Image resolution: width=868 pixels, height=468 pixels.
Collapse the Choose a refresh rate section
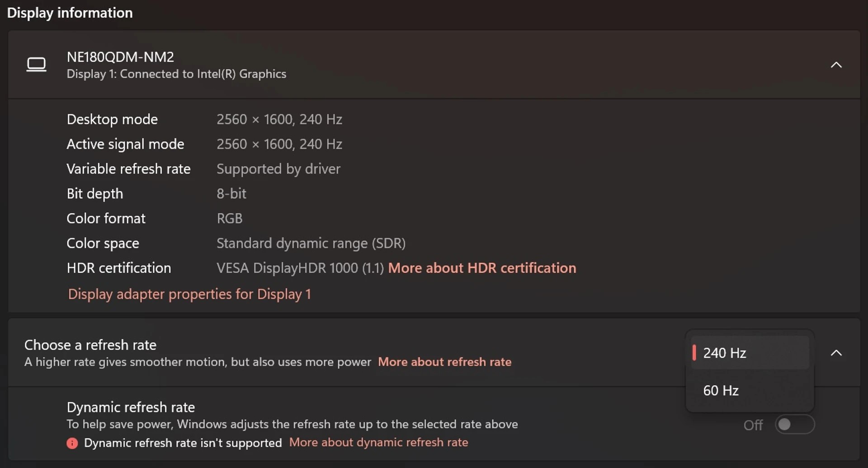click(836, 353)
